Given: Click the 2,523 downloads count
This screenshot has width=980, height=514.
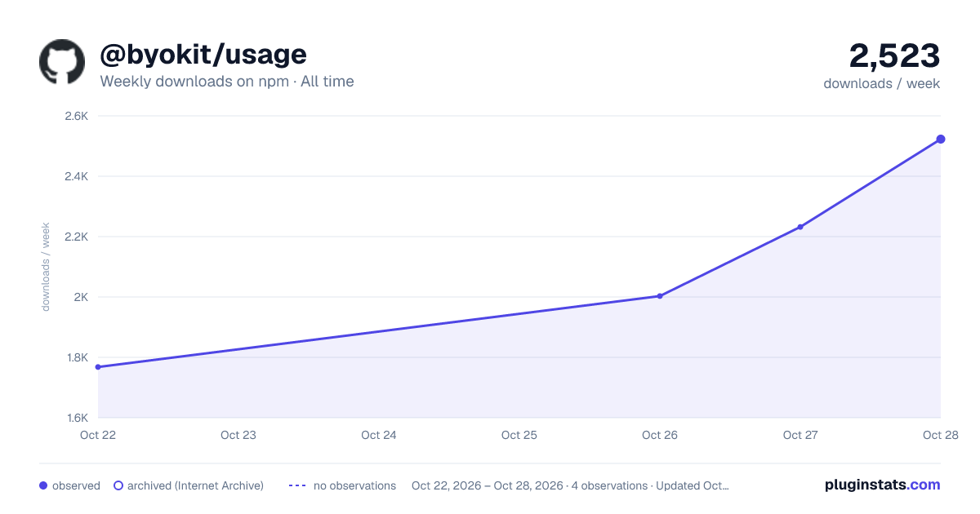Looking at the screenshot, I should [894, 55].
